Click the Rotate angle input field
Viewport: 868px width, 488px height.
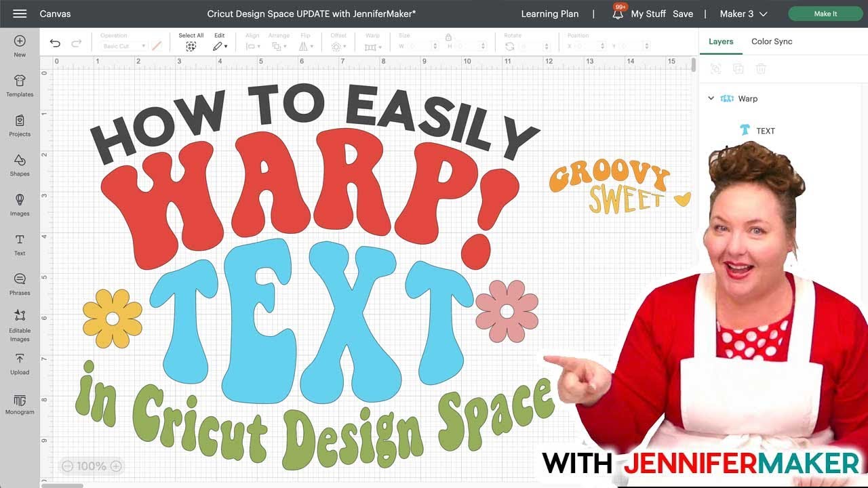[x=536, y=46]
